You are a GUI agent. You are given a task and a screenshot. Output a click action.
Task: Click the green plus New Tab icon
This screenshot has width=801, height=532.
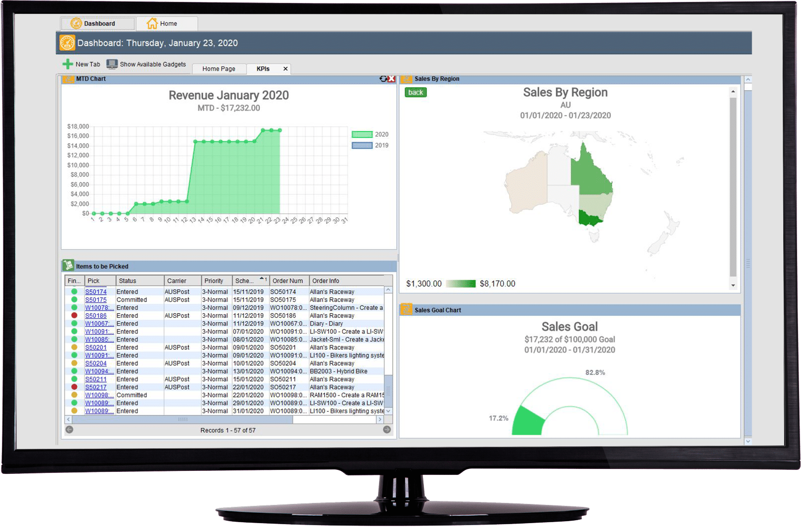(x=68, y=64)
